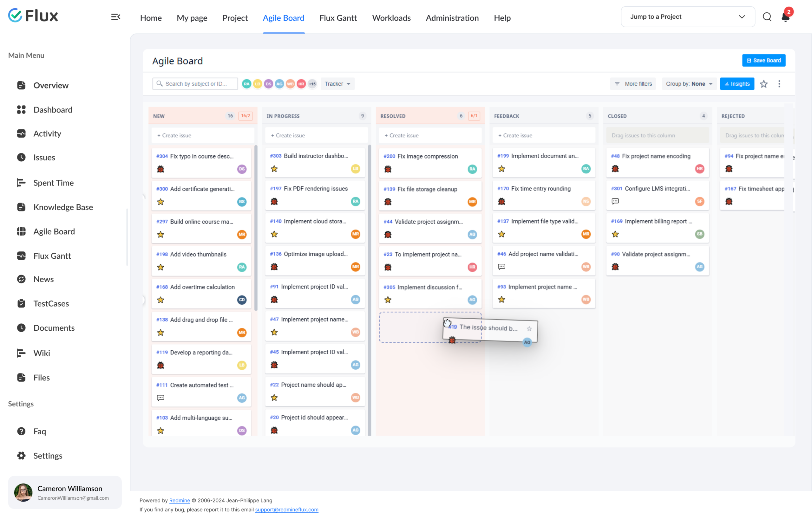Viewport: 812px width, 519px height.
Task: Click the Insights button
Action: 737,84
